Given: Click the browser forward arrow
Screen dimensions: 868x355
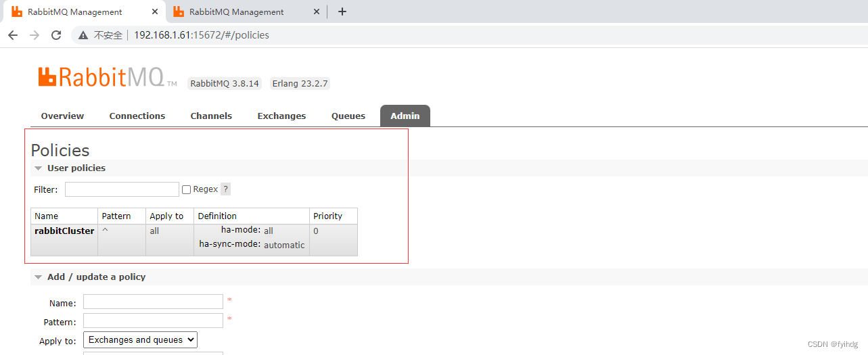Looking at the screenshot, I should 35,35.
